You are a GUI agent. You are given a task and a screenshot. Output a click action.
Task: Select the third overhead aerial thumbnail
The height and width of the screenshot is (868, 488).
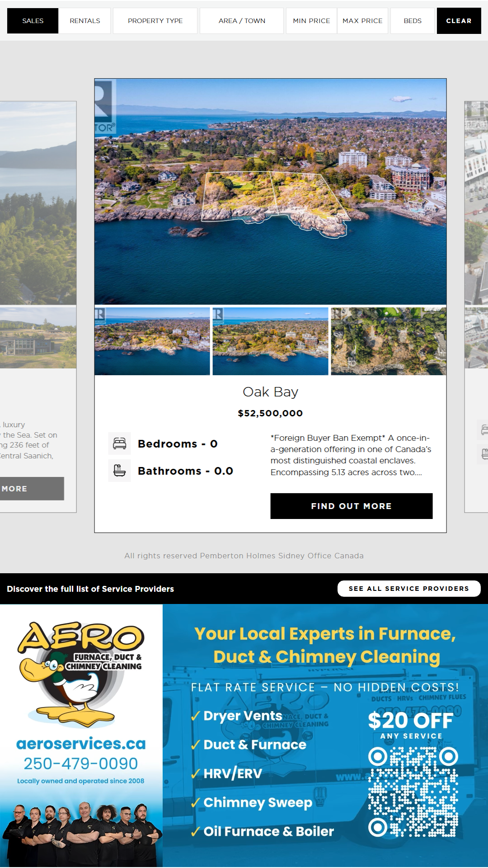click(388, 341)
